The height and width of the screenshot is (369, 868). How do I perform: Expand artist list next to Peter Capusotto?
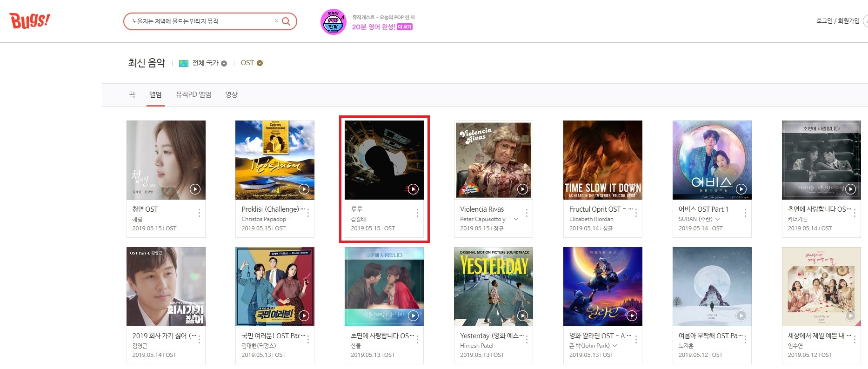point(516,219)
